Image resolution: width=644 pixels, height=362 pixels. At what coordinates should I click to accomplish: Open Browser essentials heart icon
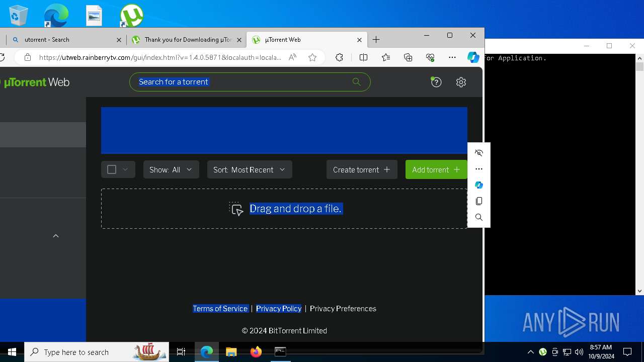[430, 57]
